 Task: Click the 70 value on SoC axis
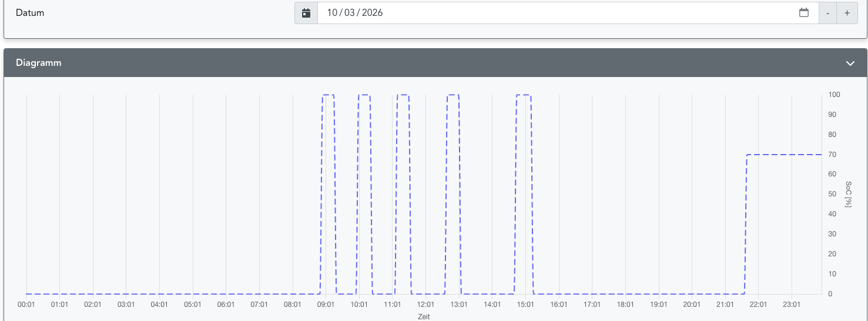832,155
